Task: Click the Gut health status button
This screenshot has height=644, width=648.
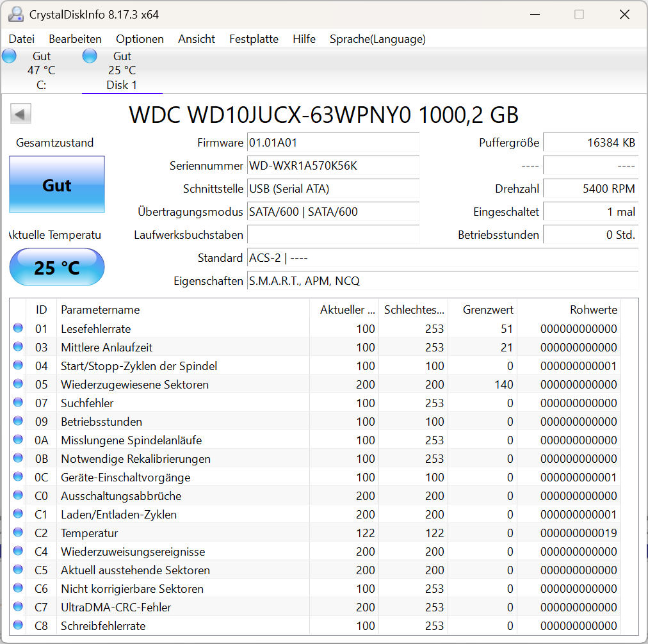Action: click(57, 184)
